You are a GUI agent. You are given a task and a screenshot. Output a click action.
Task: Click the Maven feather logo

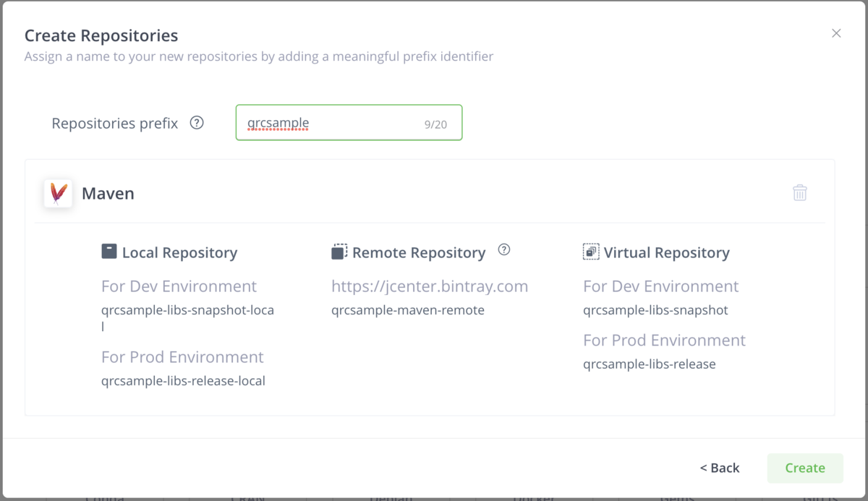tap(58, 194)
